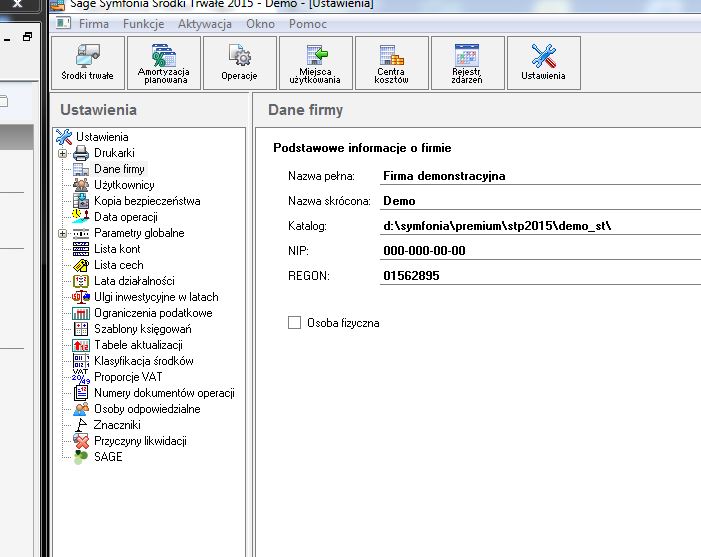Select Użytkownicy in the settings tree

coord(124,185)
